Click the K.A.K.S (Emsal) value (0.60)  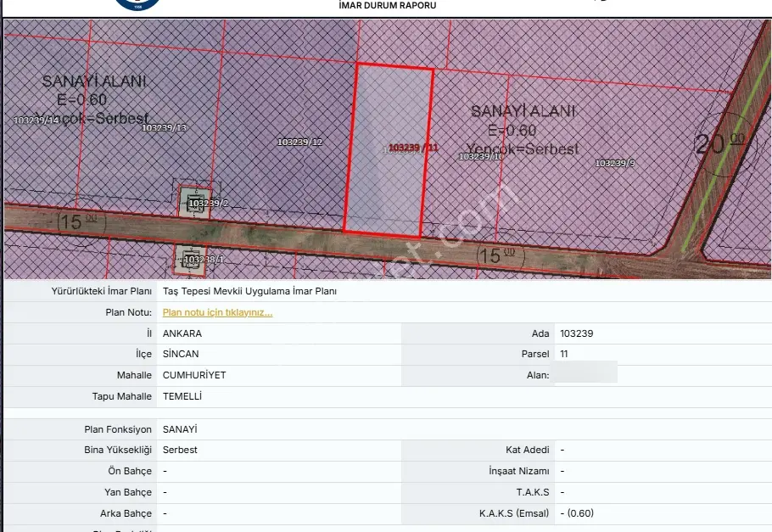click(580, 513)
